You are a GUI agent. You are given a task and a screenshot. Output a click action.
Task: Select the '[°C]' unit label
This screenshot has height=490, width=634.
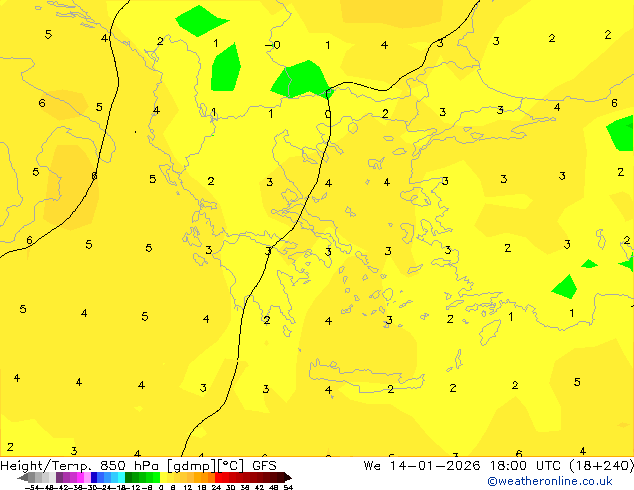tap(231, 466)
